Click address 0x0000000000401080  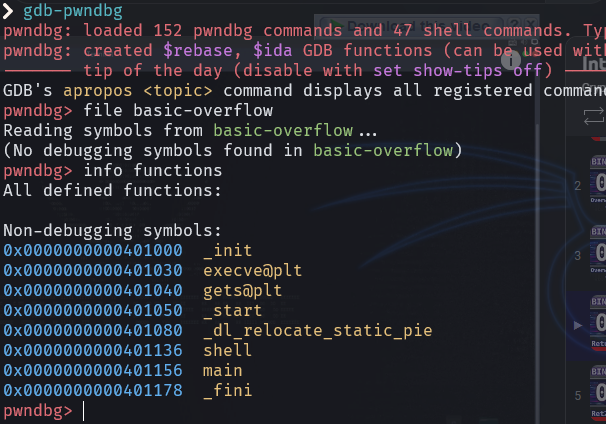[93, 331]
